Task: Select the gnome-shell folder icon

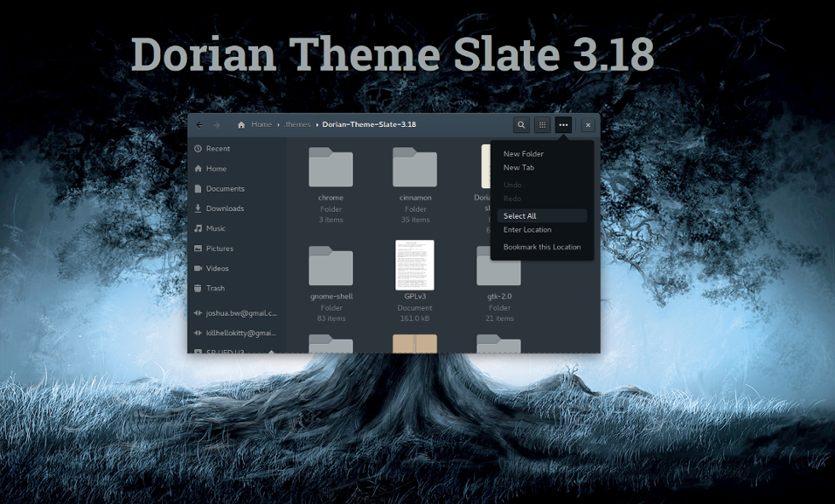Action: tap(331, 266)
